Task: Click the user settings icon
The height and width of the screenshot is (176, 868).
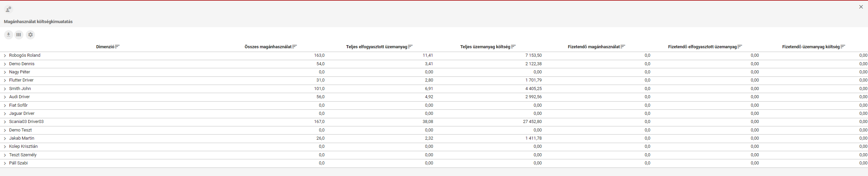Action: click(x=8, y=9)
